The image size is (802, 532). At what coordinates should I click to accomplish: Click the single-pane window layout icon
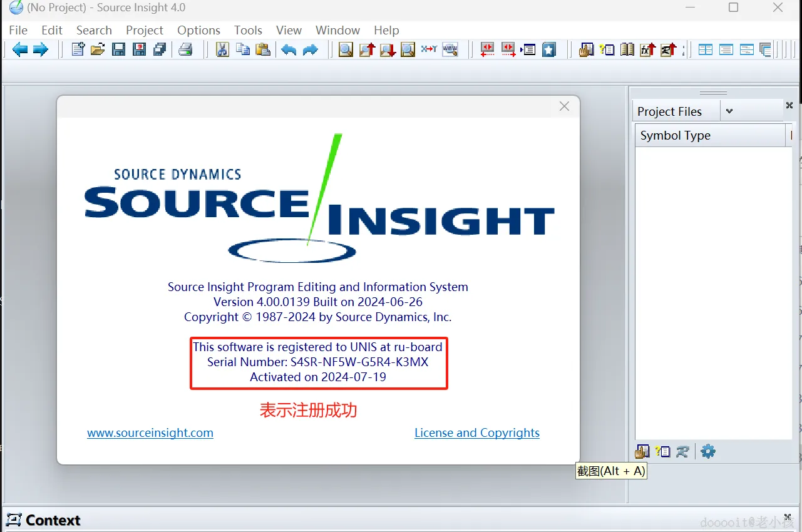pyautogui.click(x=726, y=49)
